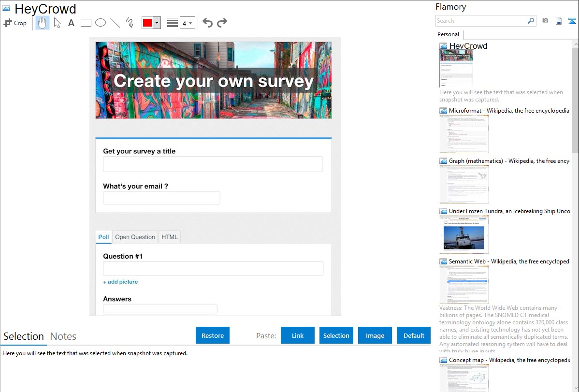The image size is (579, 392).
Task: Click the Concept map entry icon
Action: pos(444,360)
